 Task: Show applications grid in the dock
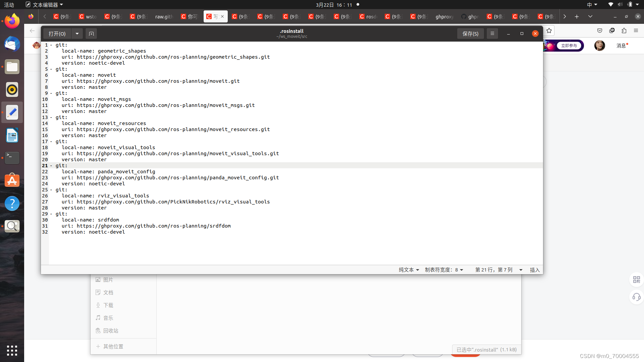click(x=12, y=350)
